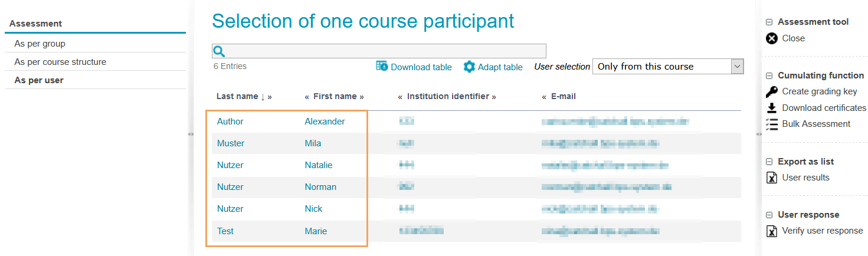
Task: Click the Download certificates arrow icon
Action: (x=771, y=108)
